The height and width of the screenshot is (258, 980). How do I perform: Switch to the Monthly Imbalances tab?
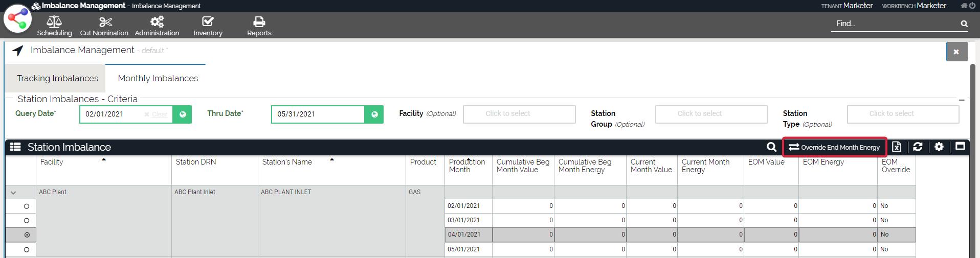[158, 78]
